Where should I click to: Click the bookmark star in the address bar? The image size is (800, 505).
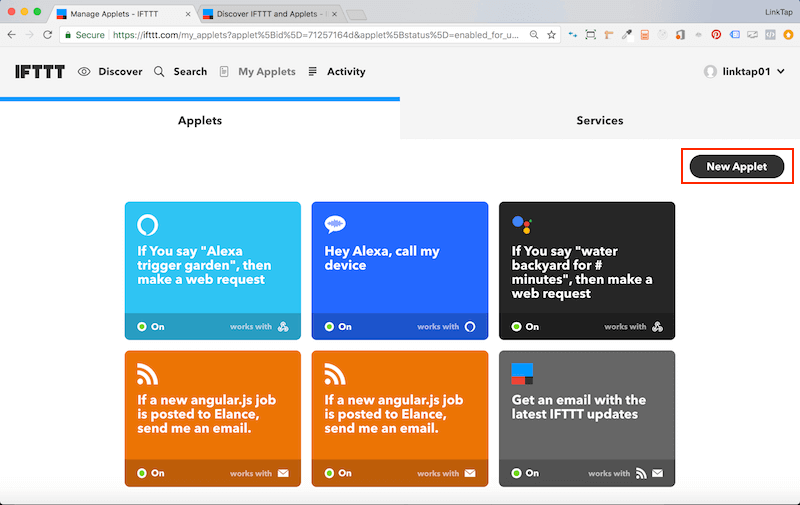(552, 35)
